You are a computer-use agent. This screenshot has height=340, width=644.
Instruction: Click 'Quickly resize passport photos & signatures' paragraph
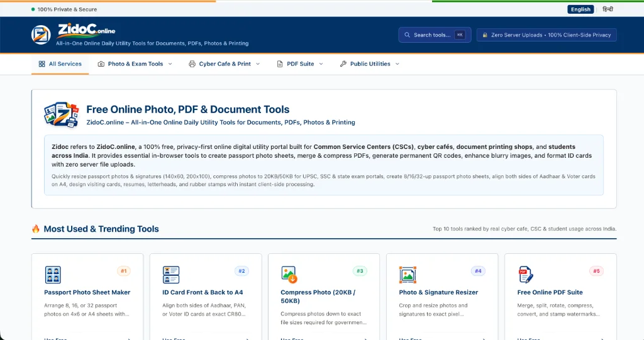coord(324,180)
